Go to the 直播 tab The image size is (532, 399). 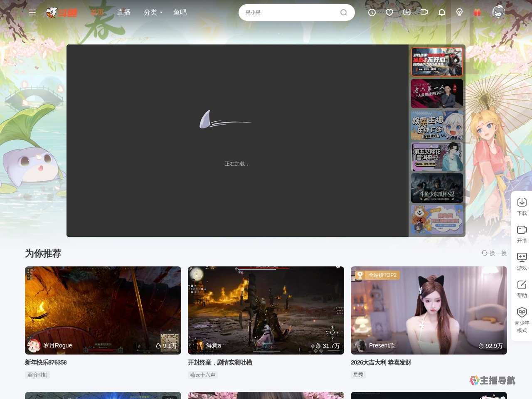(x=124, y=12)
